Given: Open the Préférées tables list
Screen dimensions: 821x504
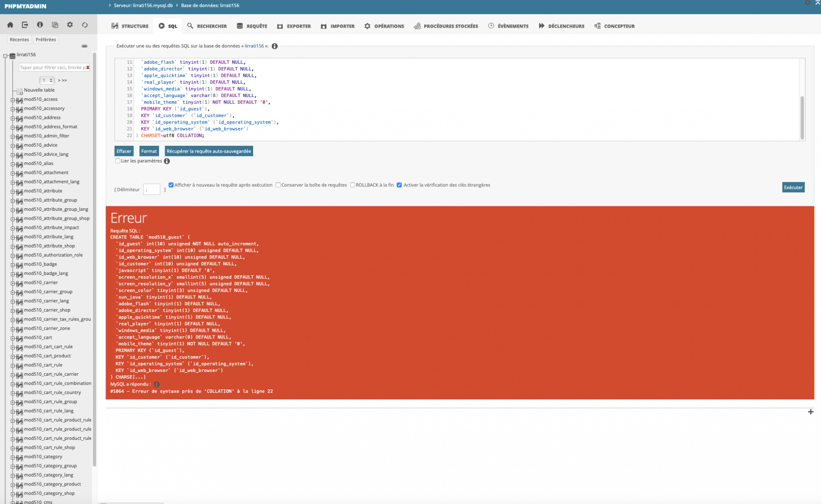Looking at the screenshot, I should point(46,40).
